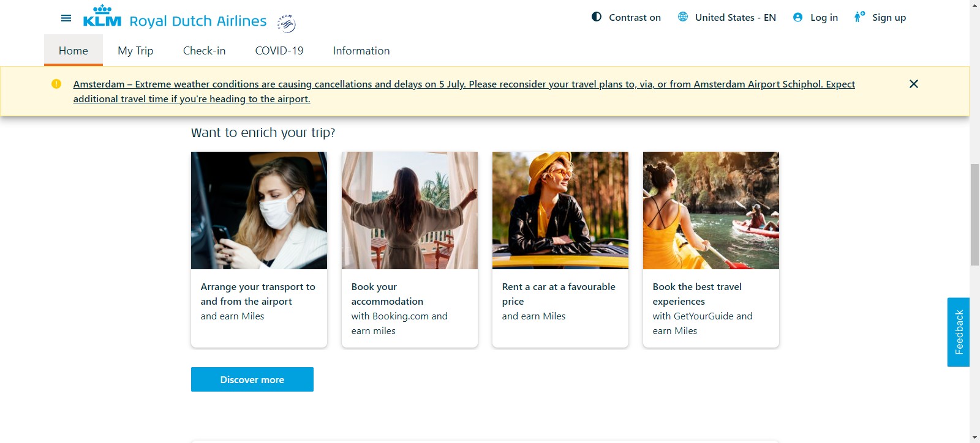
Task: Switch to the My Trip tab
Action: coord(135,51)
